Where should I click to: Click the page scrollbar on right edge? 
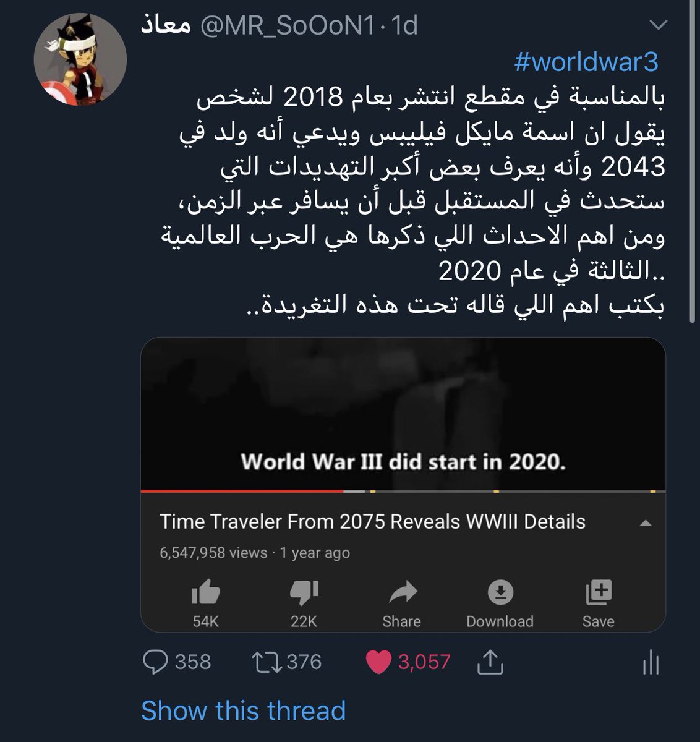coord(693,161)
